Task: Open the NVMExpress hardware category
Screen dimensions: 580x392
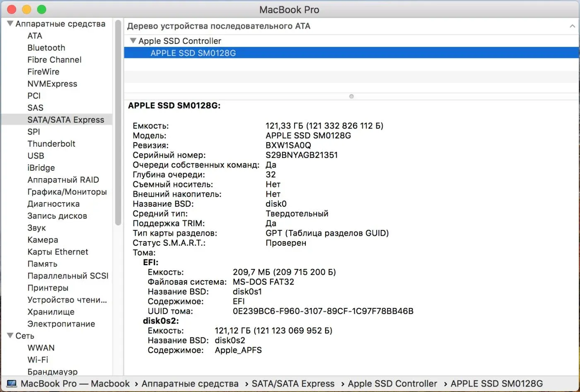Action: coord(52,84)
